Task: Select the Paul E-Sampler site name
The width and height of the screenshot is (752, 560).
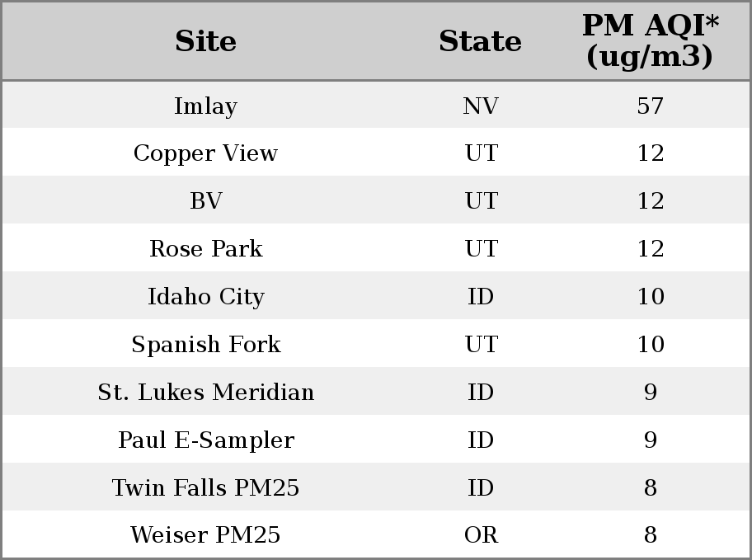Action: pos(206,440)
